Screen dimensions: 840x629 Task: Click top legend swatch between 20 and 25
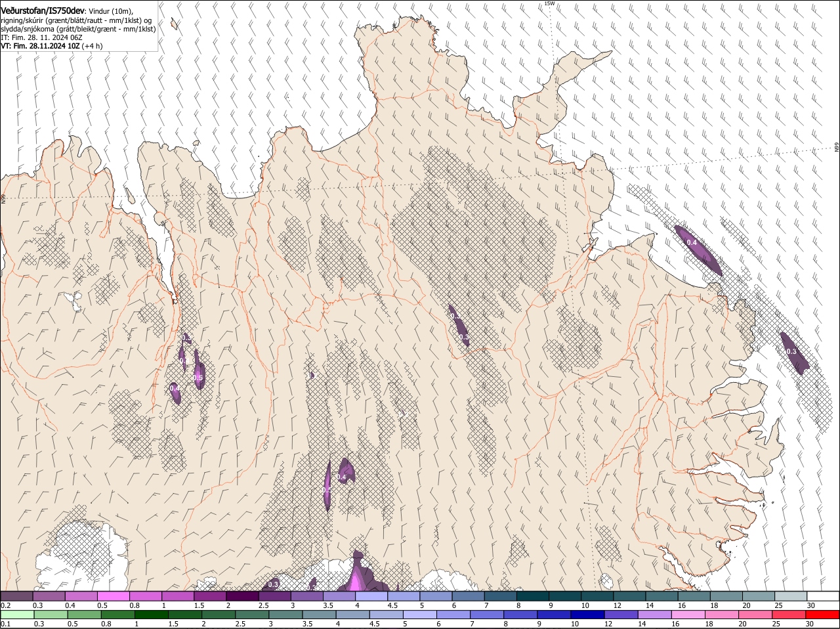click(759, 596)
